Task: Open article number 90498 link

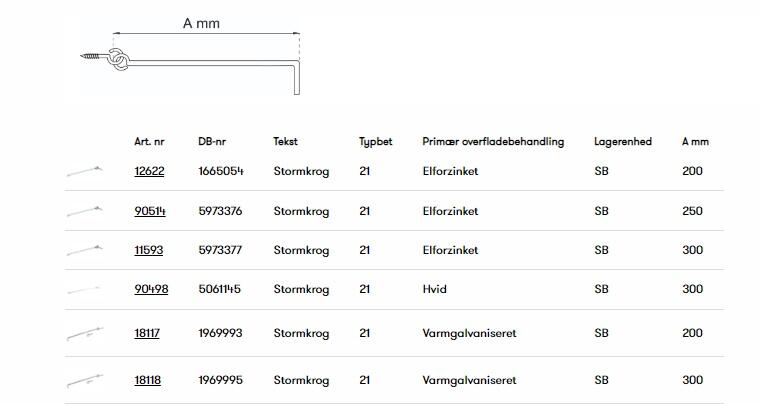Action: [x=151, y=289]
